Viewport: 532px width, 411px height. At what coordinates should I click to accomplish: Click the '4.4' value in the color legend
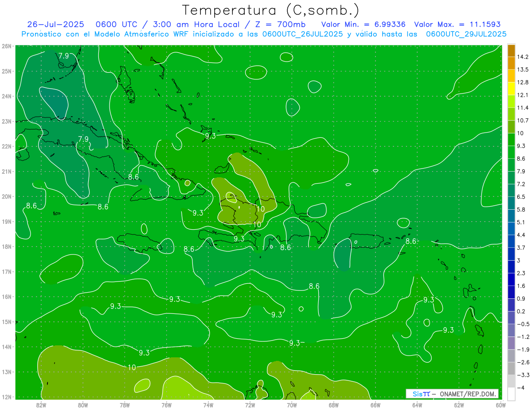click(521, 235)
